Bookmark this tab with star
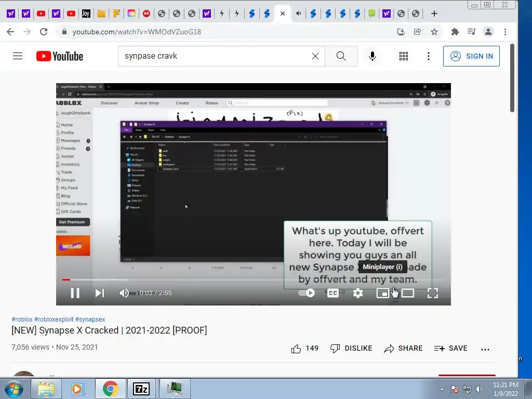 (x=434, y=32)
